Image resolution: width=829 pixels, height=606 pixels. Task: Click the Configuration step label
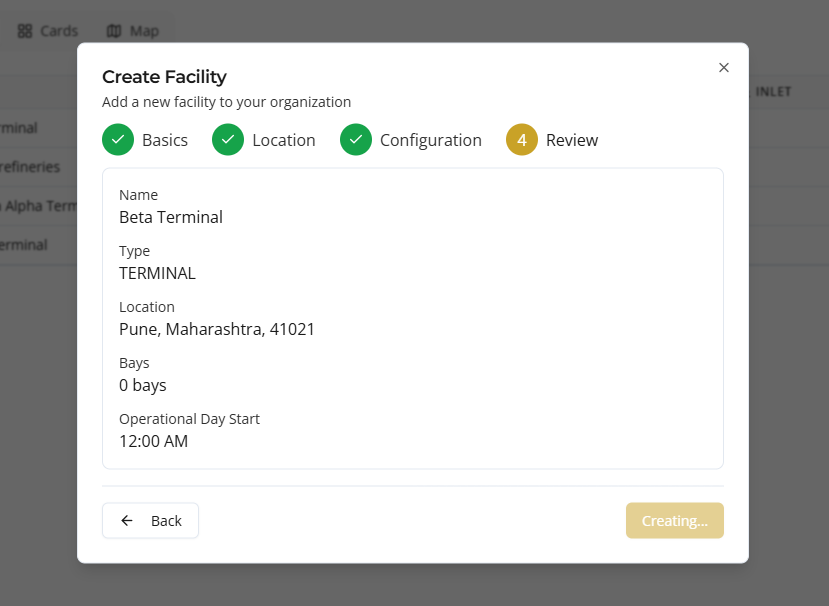tap(431, 141)
